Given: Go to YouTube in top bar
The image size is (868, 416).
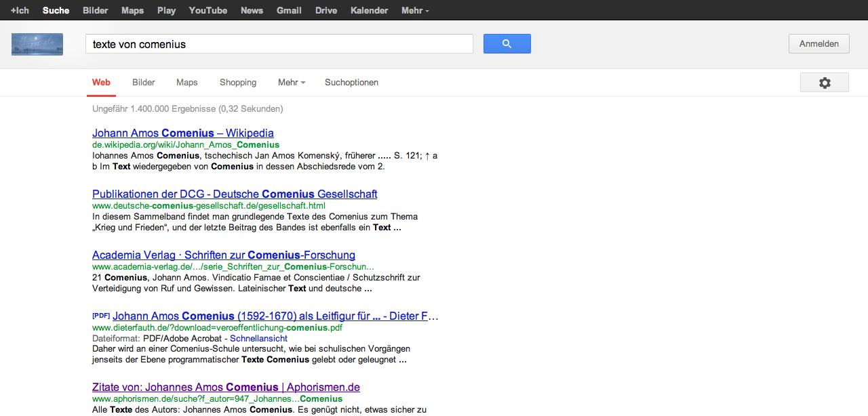Looking at the screenshot, I should pos(208,10).
